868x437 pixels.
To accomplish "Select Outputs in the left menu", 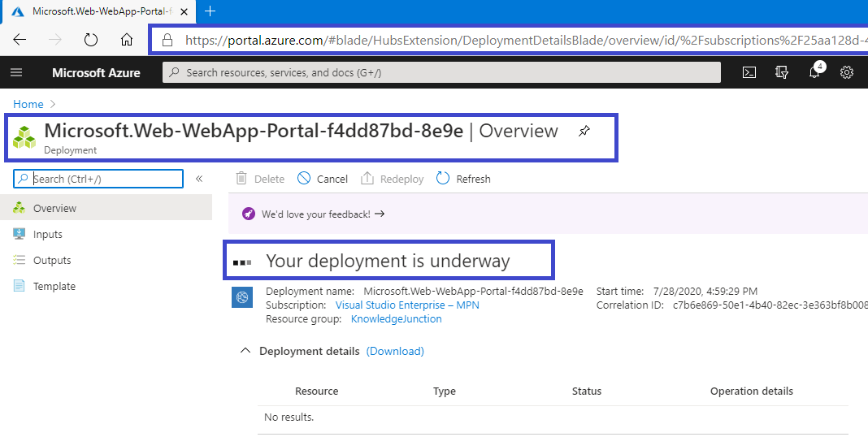I will [x=106, y=260].
